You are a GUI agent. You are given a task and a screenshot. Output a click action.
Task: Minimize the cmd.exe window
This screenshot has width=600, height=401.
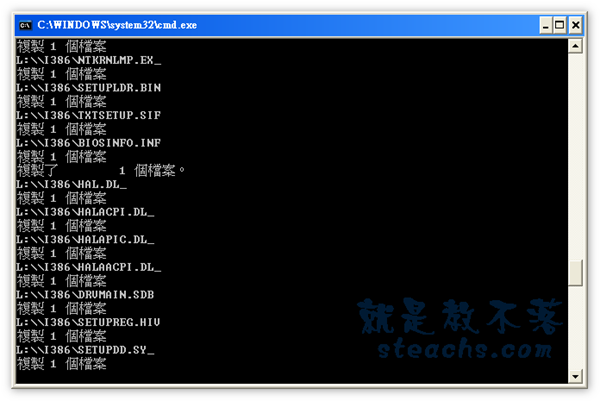click(546, 26)
